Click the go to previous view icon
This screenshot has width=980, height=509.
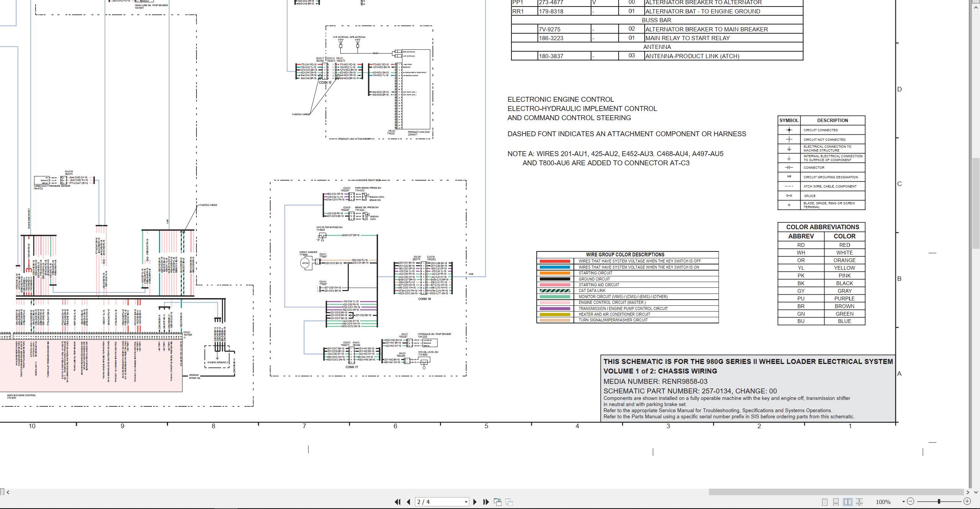click(498, 502)
